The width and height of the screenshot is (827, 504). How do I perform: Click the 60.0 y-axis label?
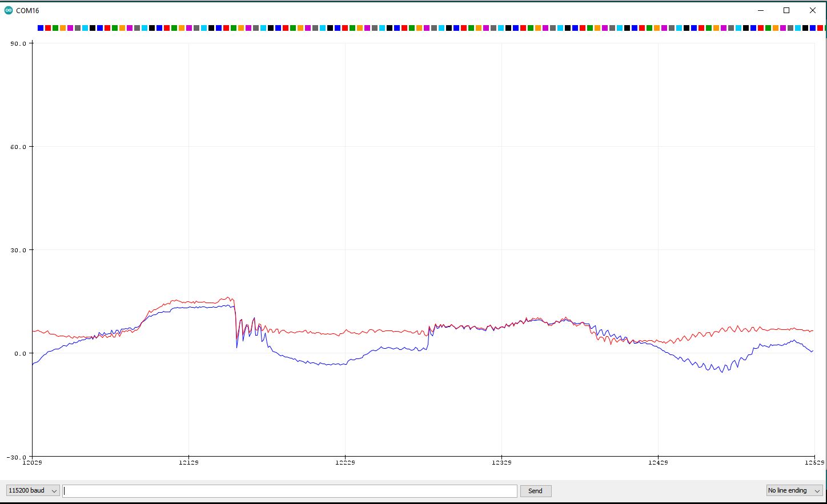[x=18, y=147]
